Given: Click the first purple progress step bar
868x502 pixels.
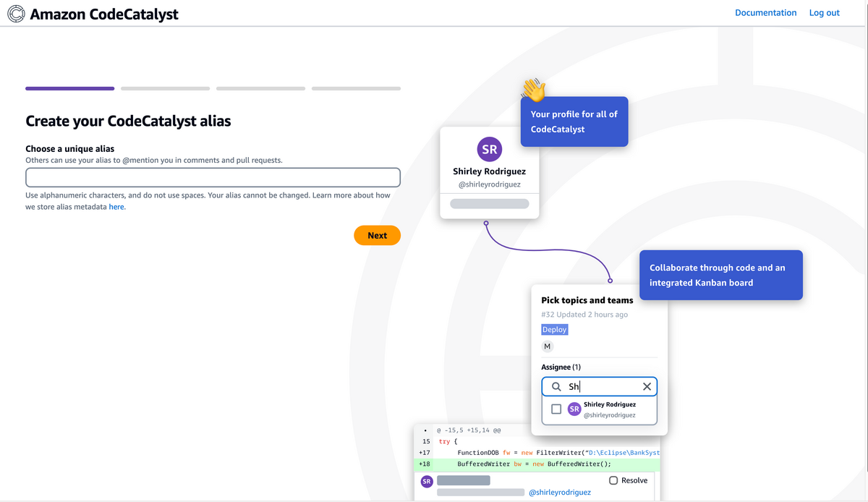Looking at the screenshot, I should pos(69,88).
